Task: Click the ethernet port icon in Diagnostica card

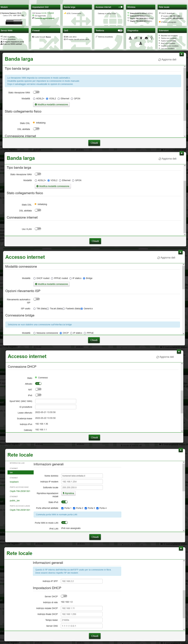Action: [146, 38]
